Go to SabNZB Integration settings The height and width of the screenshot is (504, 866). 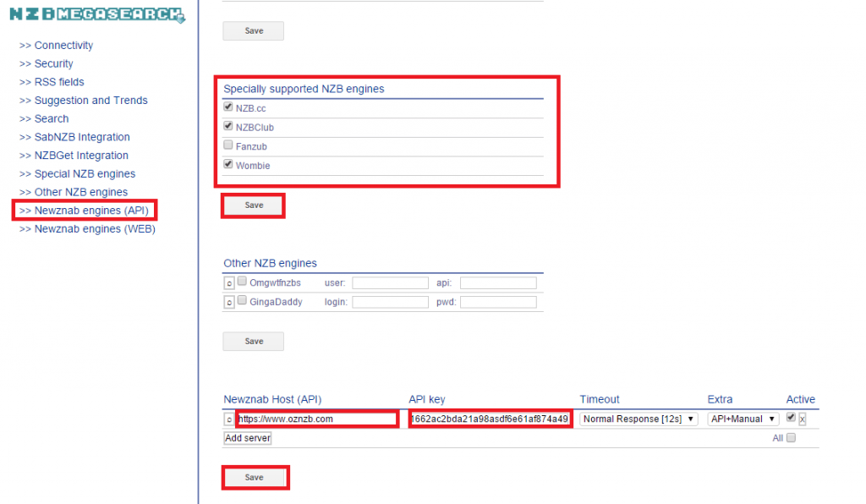[x=74, y=136]
